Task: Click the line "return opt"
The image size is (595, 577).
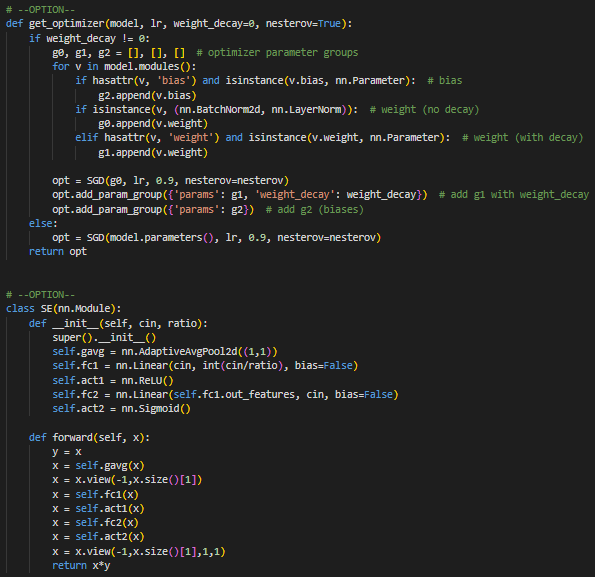Action: pyautogui.click(x=58, y=252)
